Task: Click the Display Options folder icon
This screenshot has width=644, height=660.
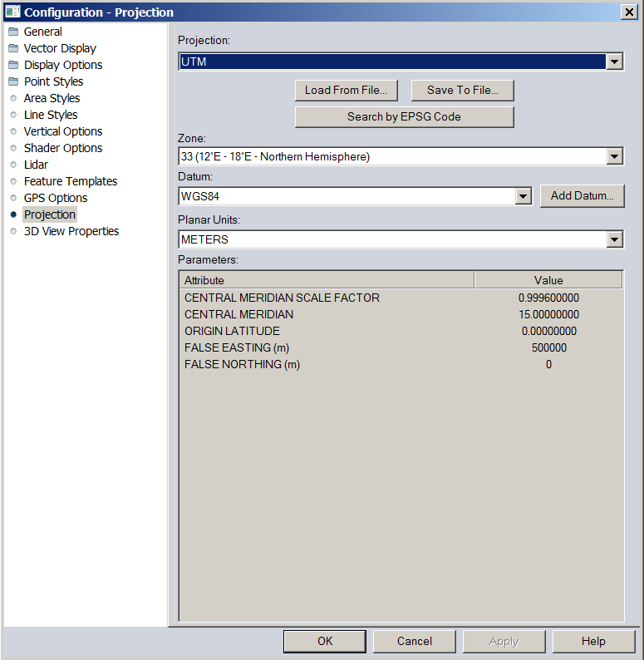Action: tap(13, 65)
